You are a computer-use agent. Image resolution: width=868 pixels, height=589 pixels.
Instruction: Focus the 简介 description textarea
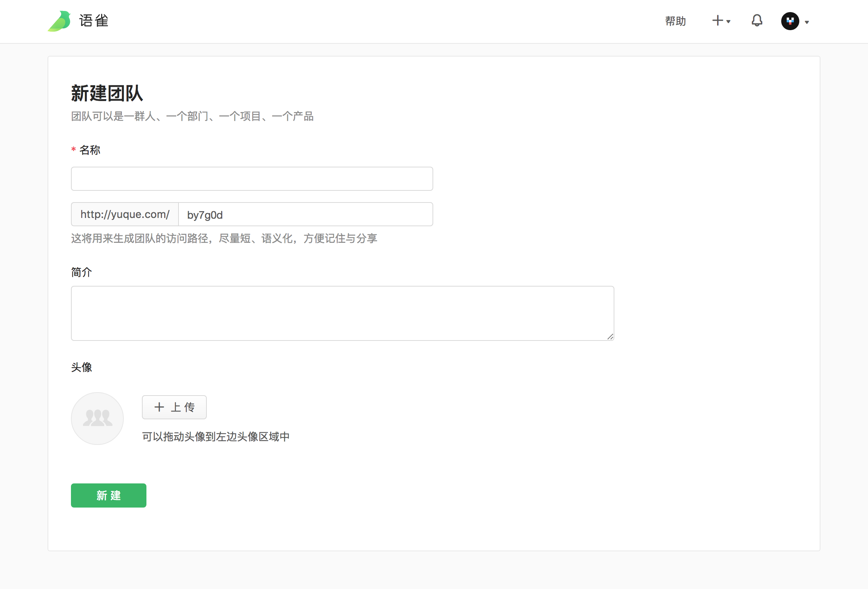coord(342,313)
